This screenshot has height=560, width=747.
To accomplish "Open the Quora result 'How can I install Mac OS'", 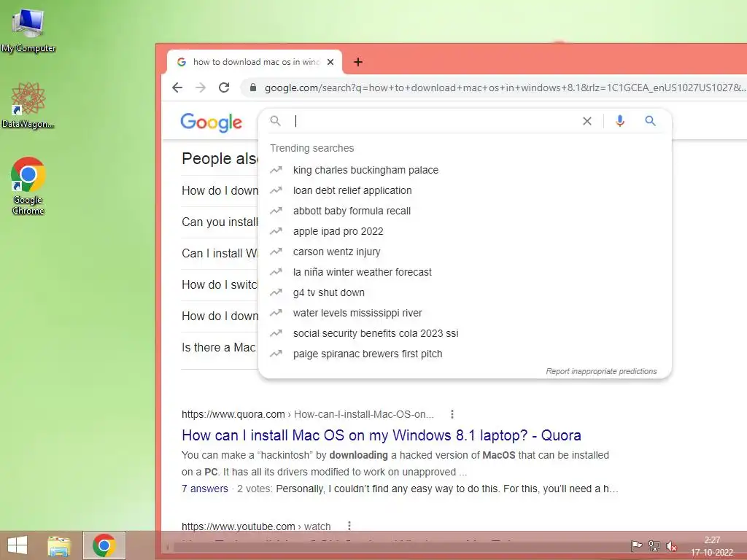I will click(x=381, y=435).
